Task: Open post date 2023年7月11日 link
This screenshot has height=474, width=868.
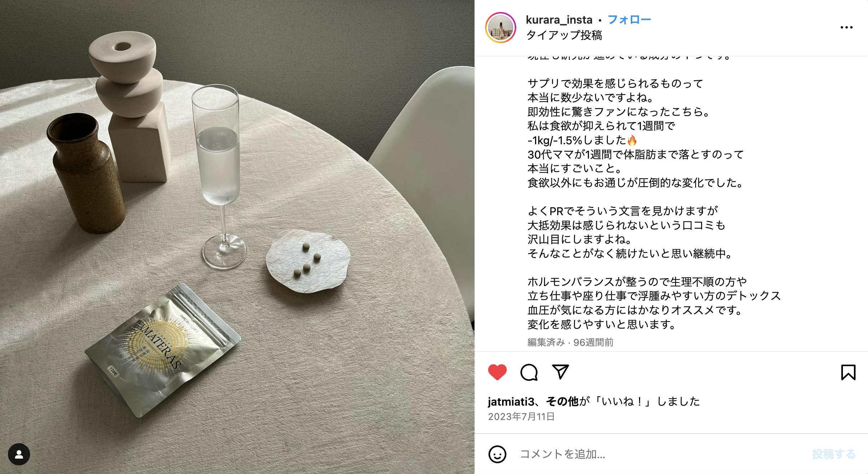Action: click(521, 416)
